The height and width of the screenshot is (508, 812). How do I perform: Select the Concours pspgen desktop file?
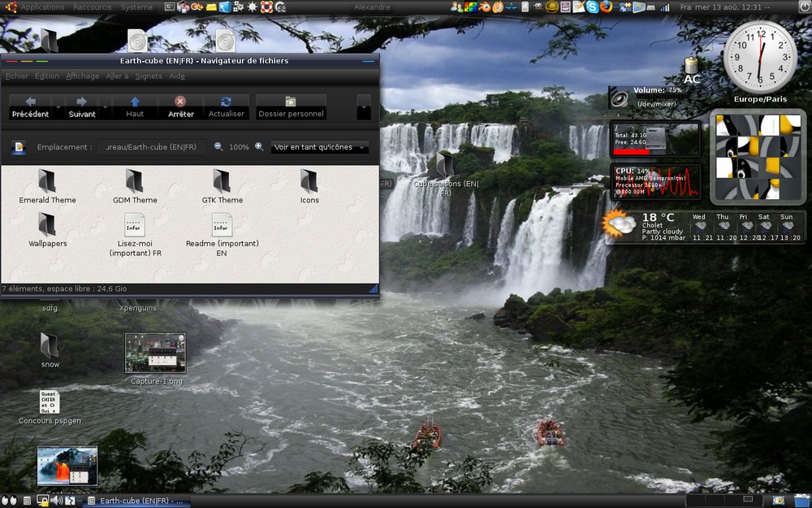coord(50,407)
